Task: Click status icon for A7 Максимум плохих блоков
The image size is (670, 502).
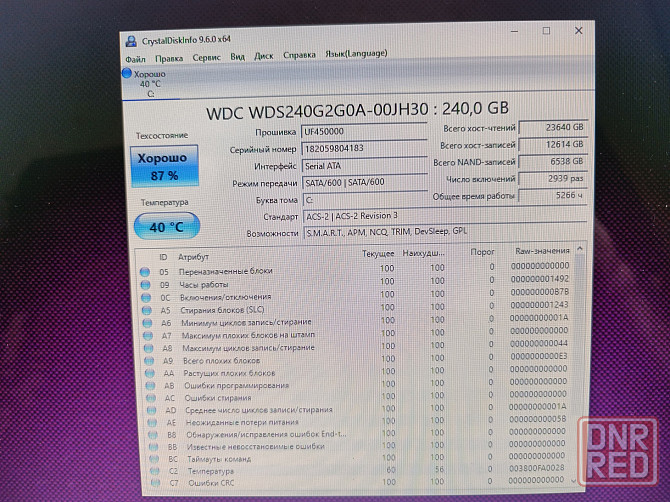Action: [x=148, y=336]
